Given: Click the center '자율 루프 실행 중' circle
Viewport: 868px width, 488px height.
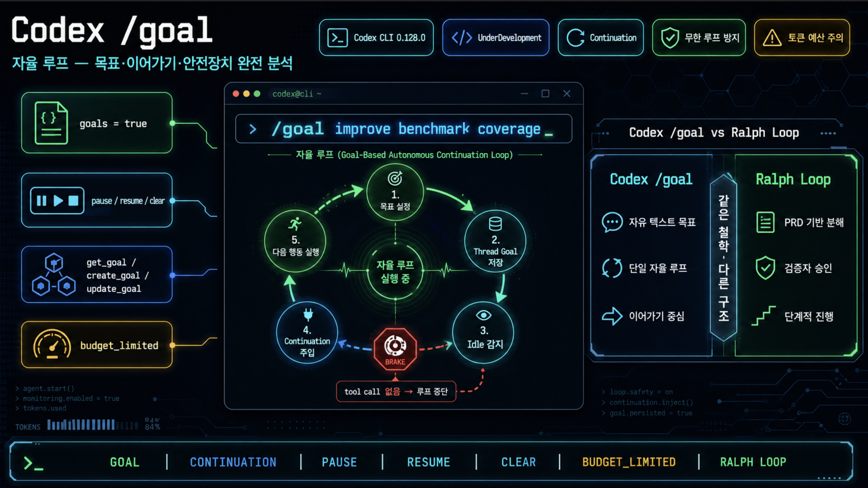Looking at the screenshot, I should click(x=395, y=271).
